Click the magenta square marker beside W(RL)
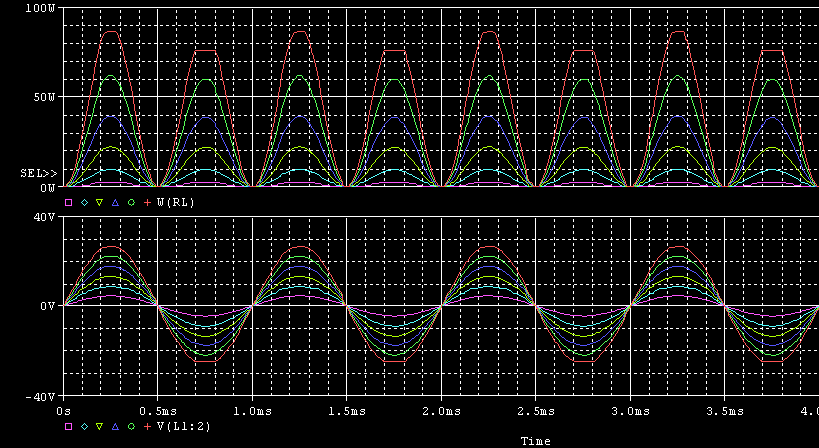 68,202
